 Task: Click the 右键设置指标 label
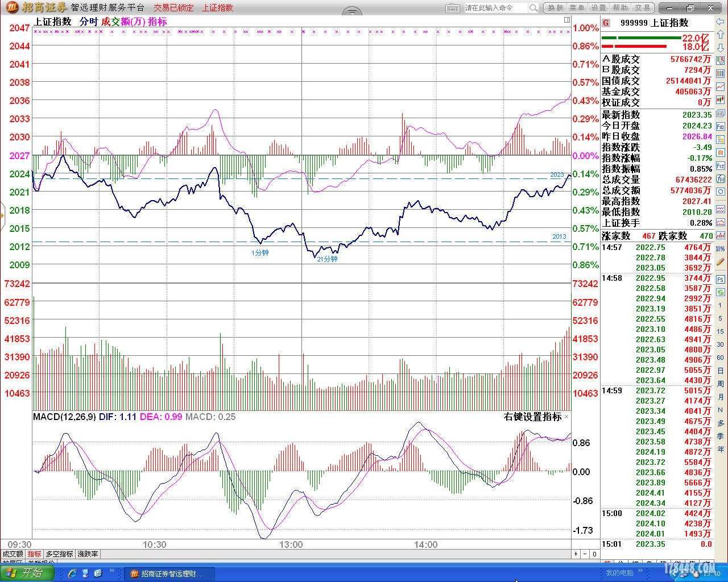[x=532, y=417]
